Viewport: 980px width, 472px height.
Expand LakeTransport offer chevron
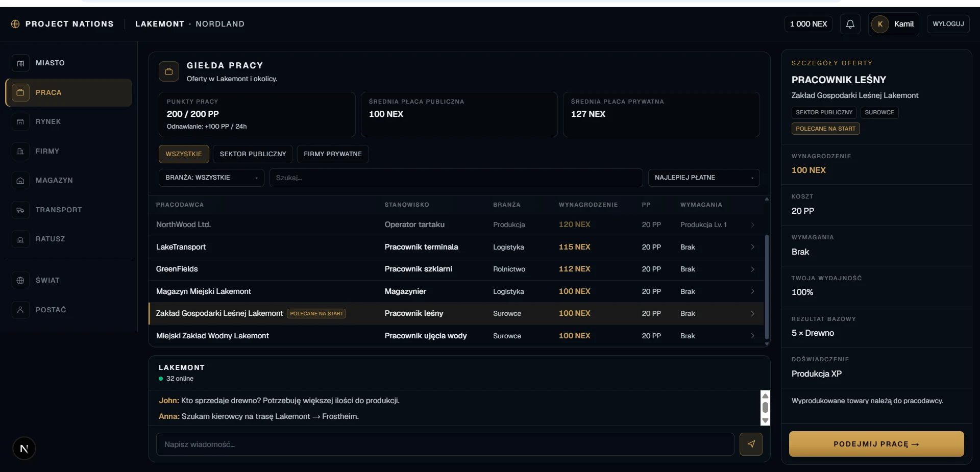click(x=752, y=247)
